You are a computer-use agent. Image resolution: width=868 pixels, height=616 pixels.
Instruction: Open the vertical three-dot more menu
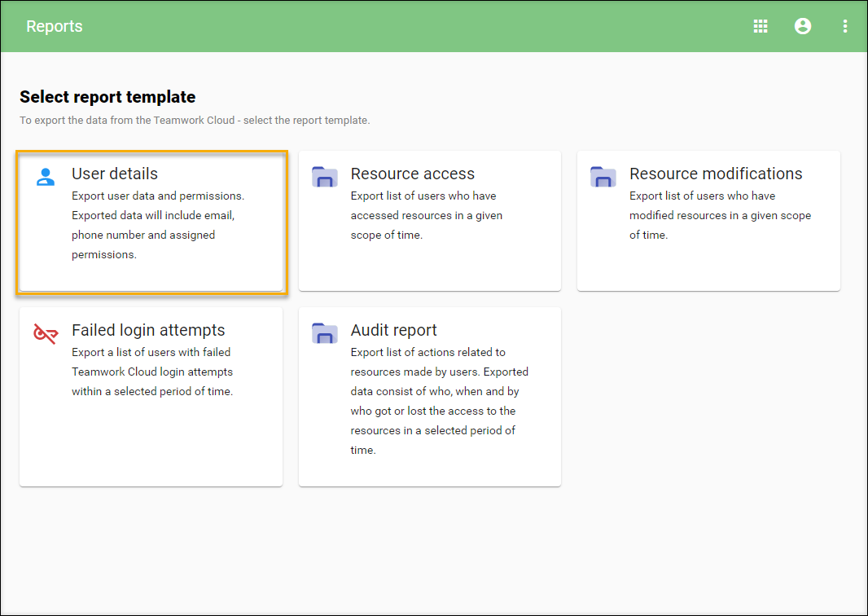(x=845, y=26)
